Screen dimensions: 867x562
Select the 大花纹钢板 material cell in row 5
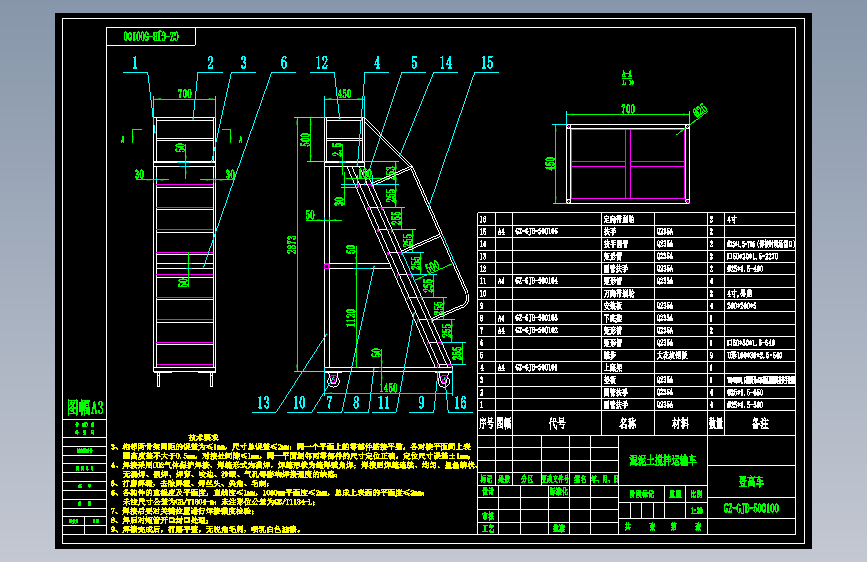(672, 355)
